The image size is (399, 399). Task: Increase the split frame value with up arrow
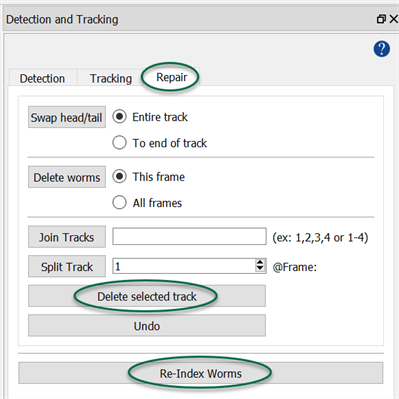coord(260,262)
